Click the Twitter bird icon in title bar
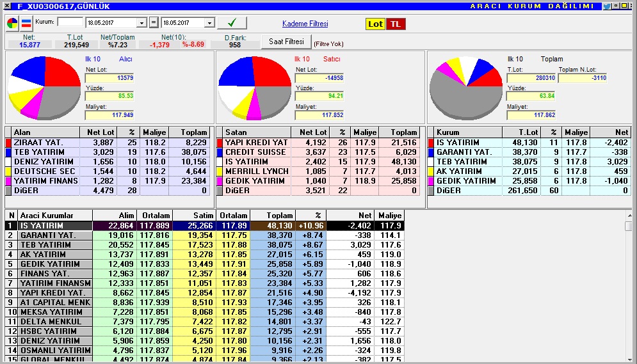637x364 pixels. coord(606,6)
